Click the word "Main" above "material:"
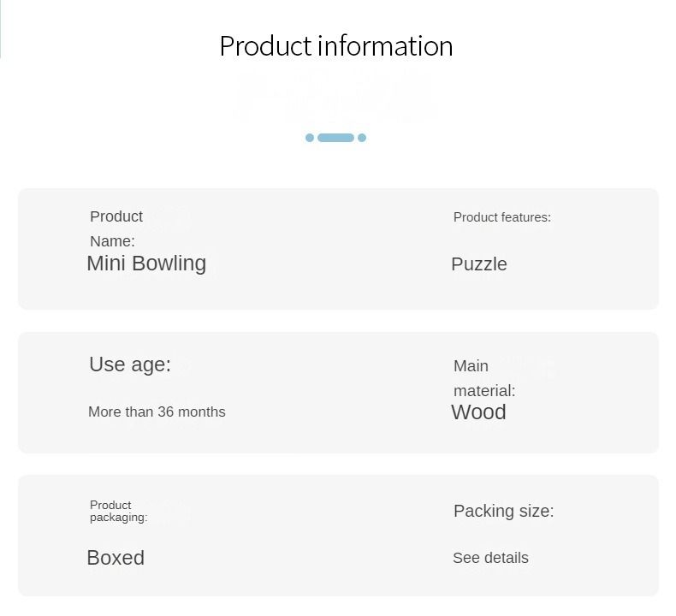Screen dimensions: 676x616 coord(471,366)
